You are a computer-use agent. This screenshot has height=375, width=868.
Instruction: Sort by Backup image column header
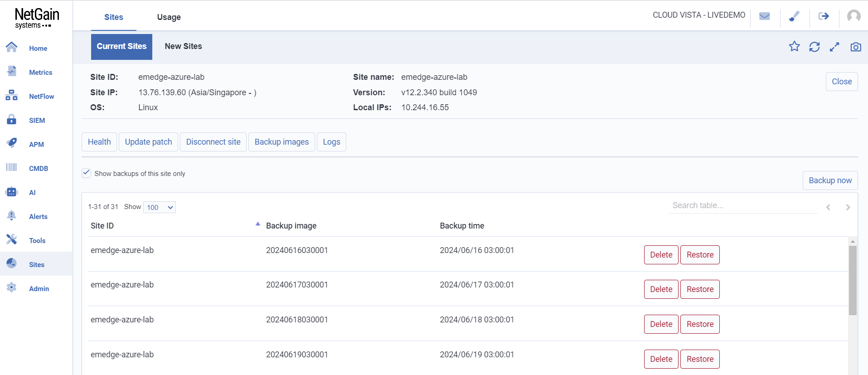pyautogui.click(x=291, y=226)
